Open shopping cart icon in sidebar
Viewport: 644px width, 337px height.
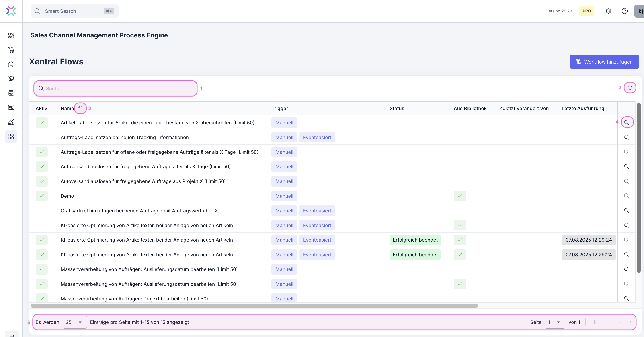[x=11, y=50]
